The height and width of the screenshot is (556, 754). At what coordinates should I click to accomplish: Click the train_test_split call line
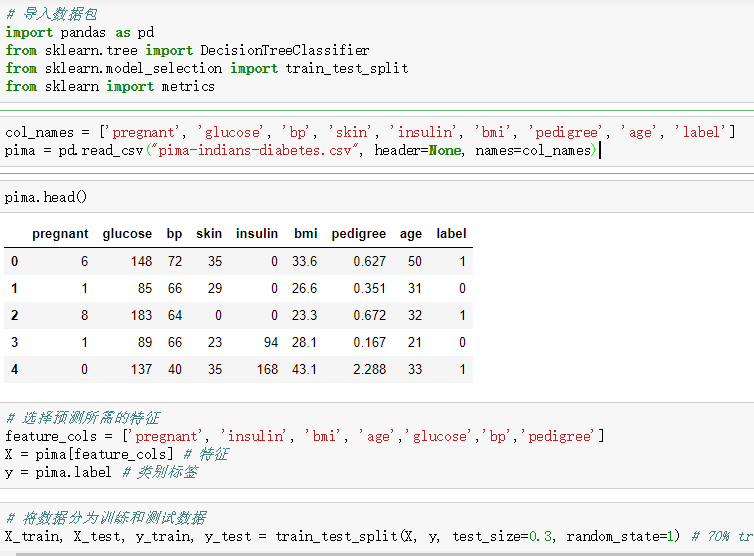click(379, 536)
